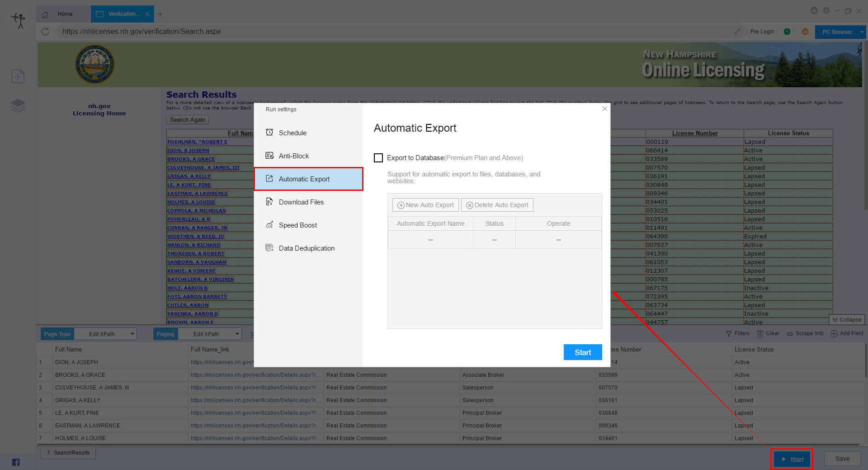
Task: Click the green globe icon
Action: [787, 32]
